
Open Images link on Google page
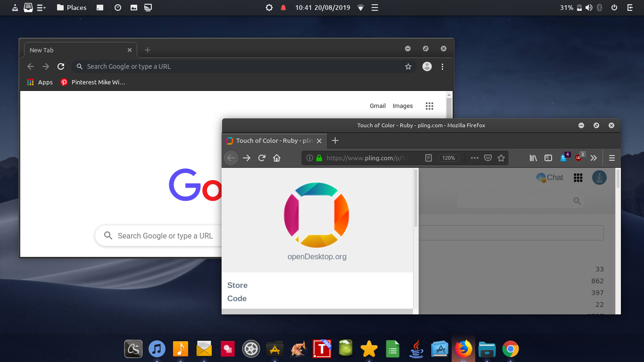point(403,106)
